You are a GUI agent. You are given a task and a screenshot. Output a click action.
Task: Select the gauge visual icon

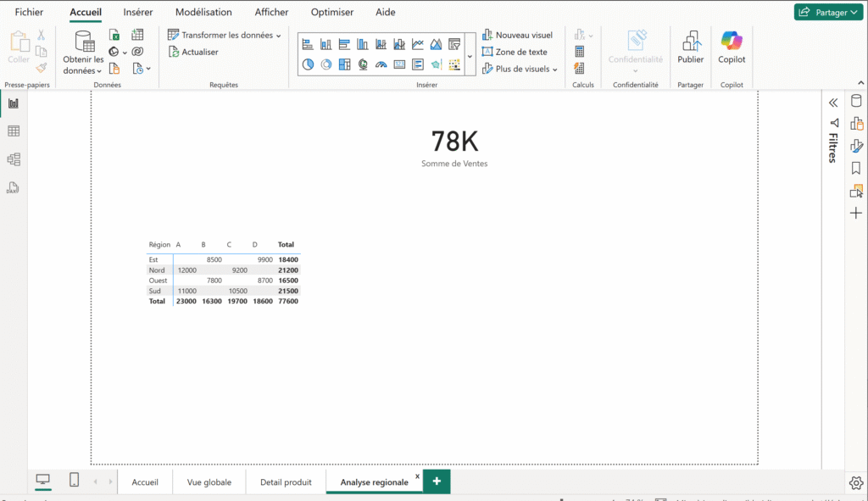(x=381, y=64)
